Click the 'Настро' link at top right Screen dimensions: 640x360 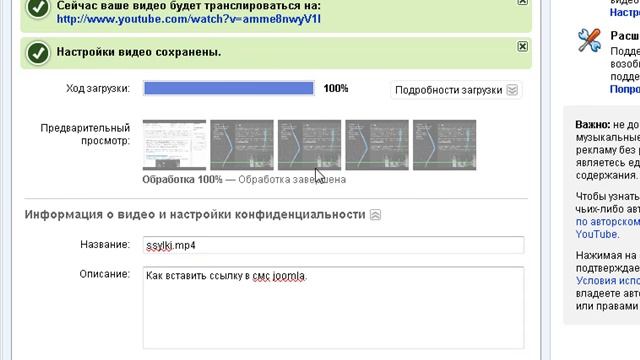(x=624, y=13)
